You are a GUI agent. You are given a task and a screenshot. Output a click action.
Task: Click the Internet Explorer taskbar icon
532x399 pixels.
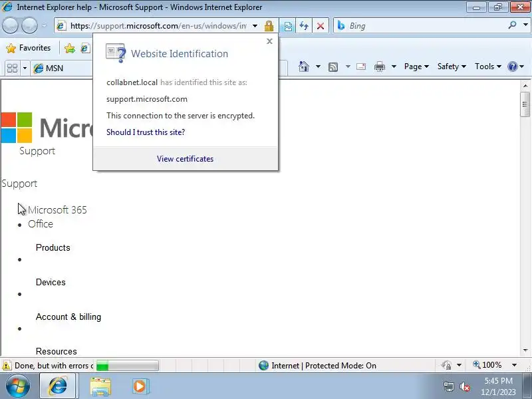58,386
